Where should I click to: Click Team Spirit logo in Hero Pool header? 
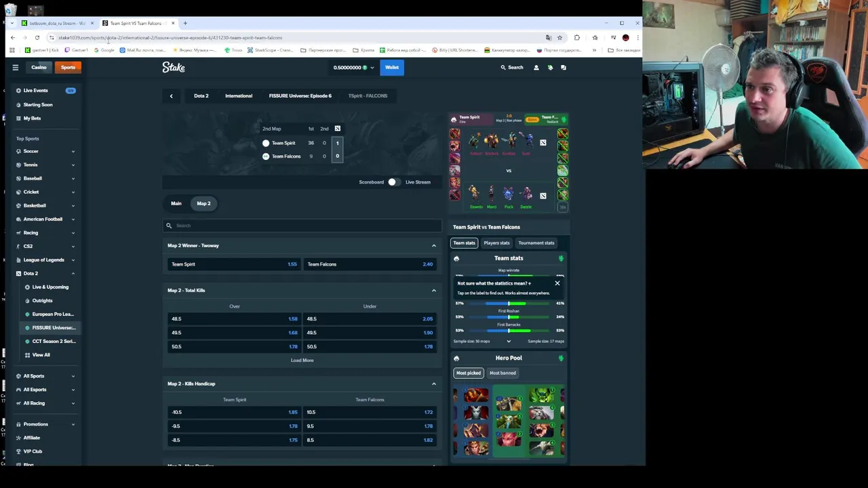[x=456, y=358]
